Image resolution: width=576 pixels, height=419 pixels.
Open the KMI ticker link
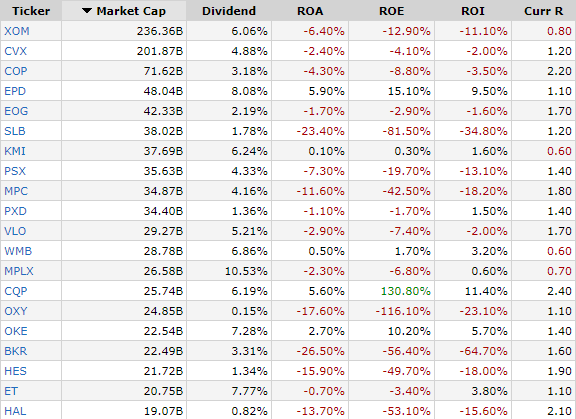(15, 151)
